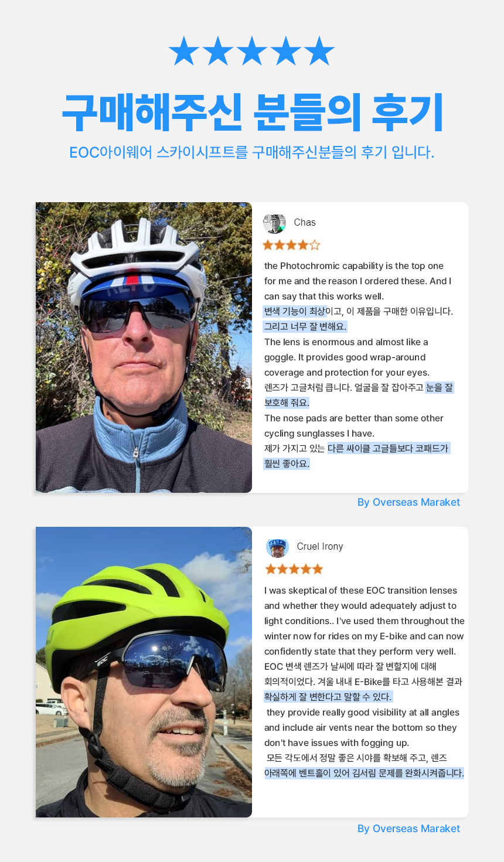This screenshot has width=504, height=862.
Task: Click highlighted text about 벤트홀 and 김서림
Action: tap(364, 773)
